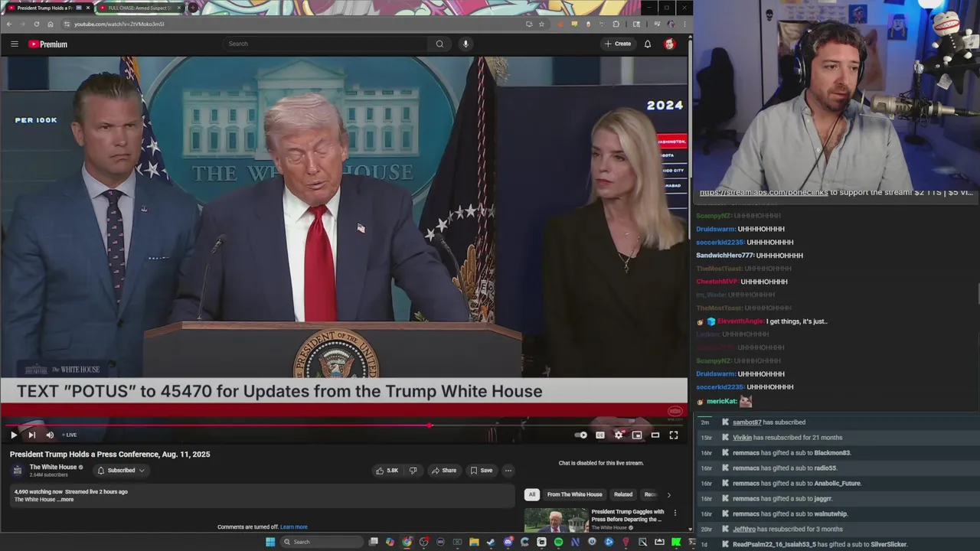Open the streamlabs.com support link

(763, 193)
